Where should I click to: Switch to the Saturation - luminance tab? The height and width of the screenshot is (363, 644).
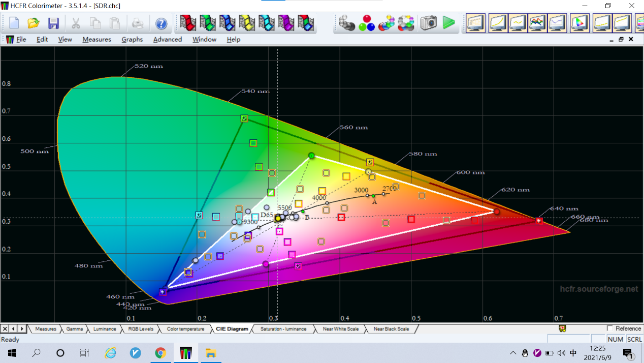[x=283, y=329]
